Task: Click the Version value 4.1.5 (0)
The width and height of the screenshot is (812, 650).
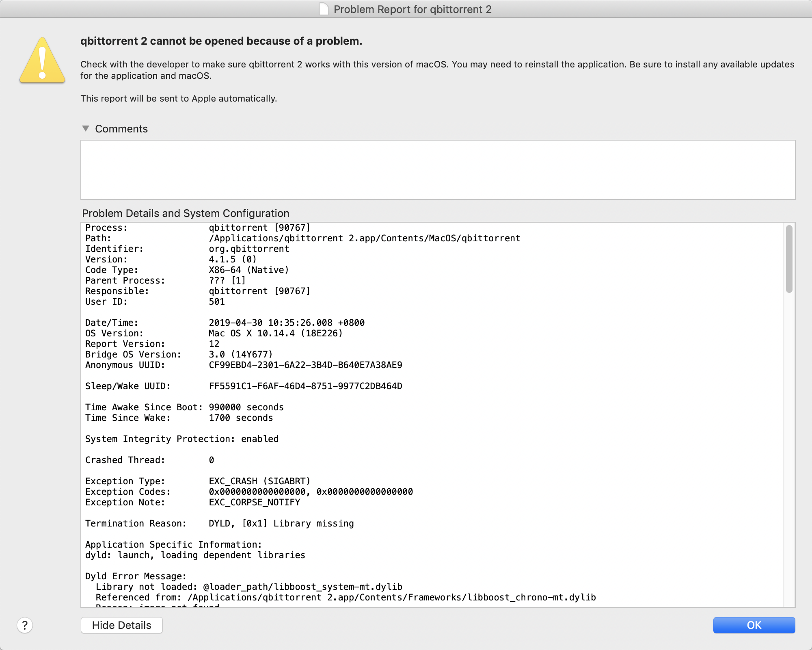Action: click(232, 259)
